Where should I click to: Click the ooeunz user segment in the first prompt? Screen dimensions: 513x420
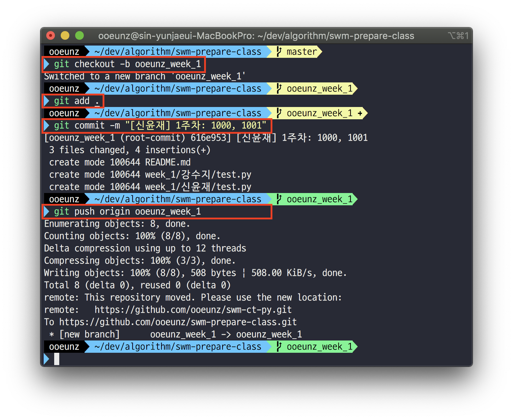(x=64, y=52)
